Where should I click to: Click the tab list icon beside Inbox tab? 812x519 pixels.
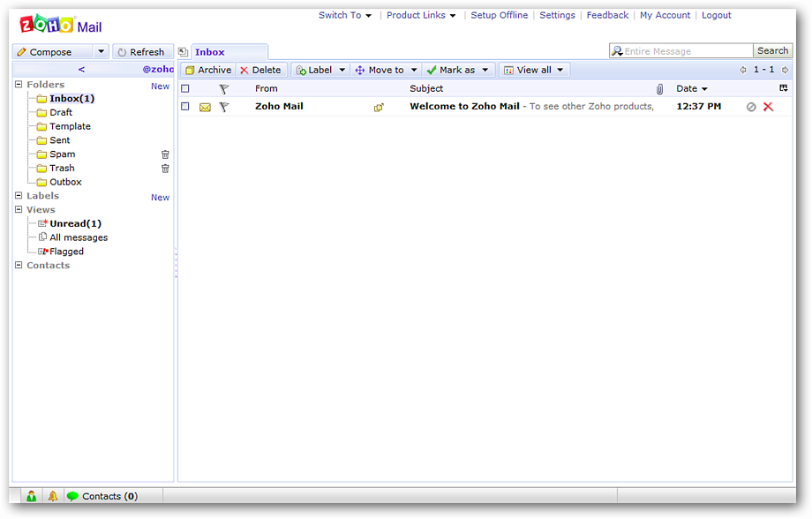click(183, 52)
